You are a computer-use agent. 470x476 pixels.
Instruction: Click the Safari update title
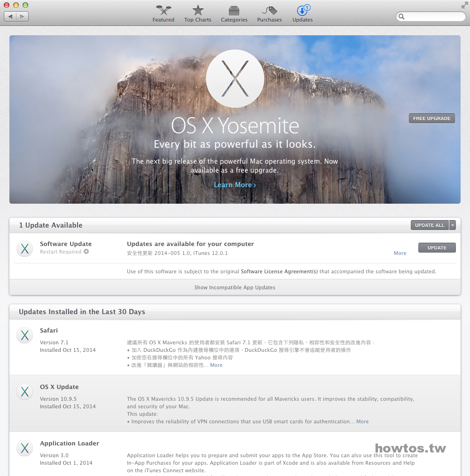pyautogui.click(x=49, y=331)
